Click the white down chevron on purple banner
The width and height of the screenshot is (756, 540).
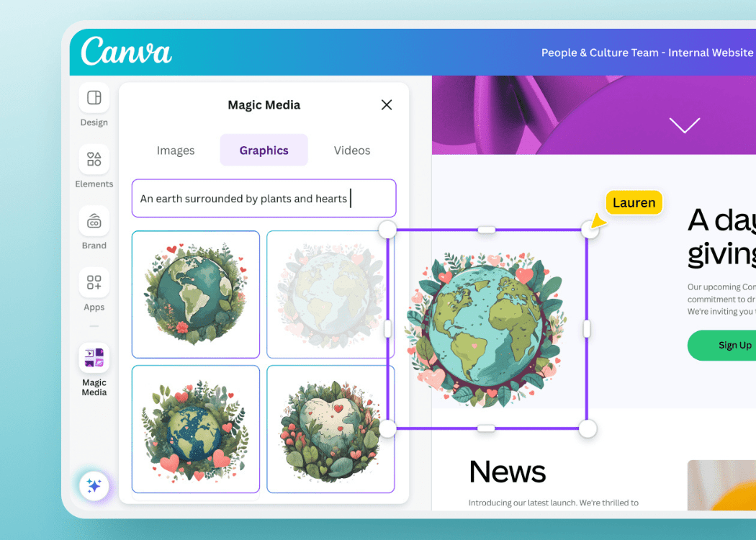coord(685,125)
